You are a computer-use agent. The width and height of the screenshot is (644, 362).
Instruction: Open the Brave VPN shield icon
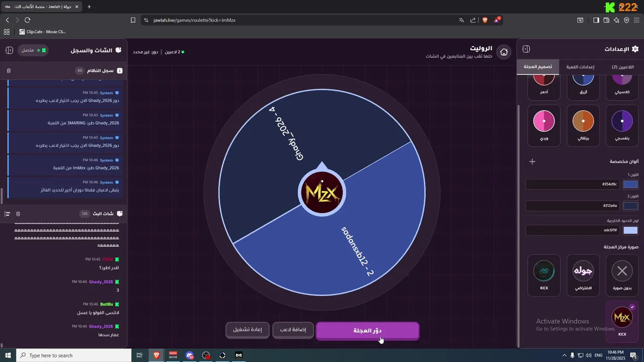click(626, 20)
